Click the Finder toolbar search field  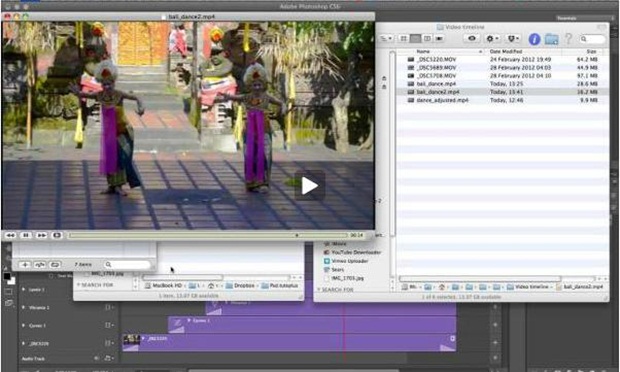(592, 39)
